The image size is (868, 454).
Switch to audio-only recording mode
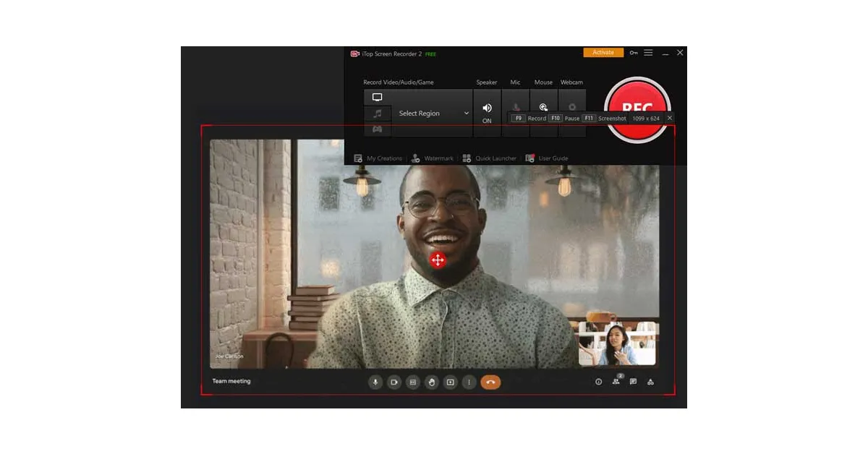tap(377, 113)
